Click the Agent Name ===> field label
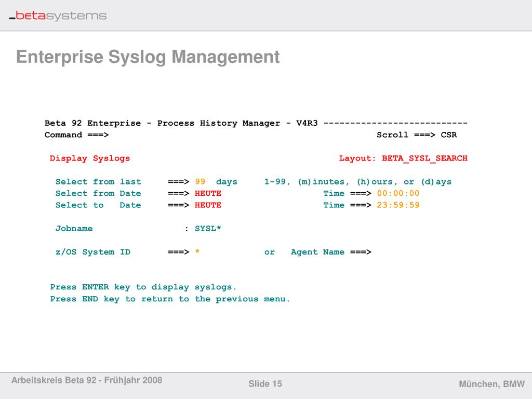This screenshot has width=532, height=399. coord(331,252)
